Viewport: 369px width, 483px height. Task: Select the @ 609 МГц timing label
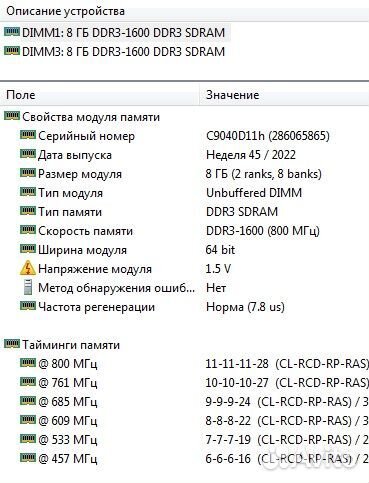tap(68, 421)
